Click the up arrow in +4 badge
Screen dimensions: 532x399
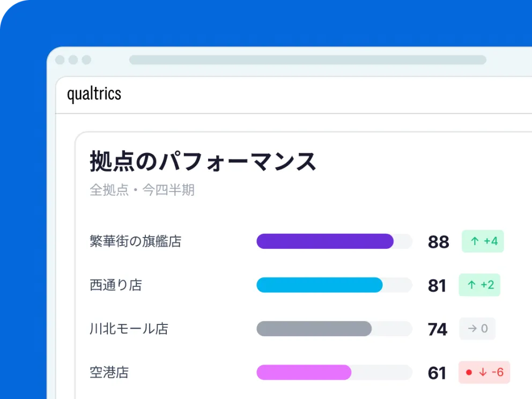[475, 241]
